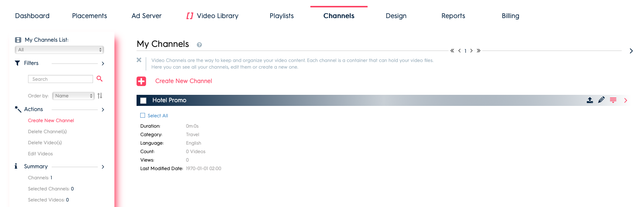The image size is (644, 207).
Task: Switch to the Reports tab
Action: [453, 16]
